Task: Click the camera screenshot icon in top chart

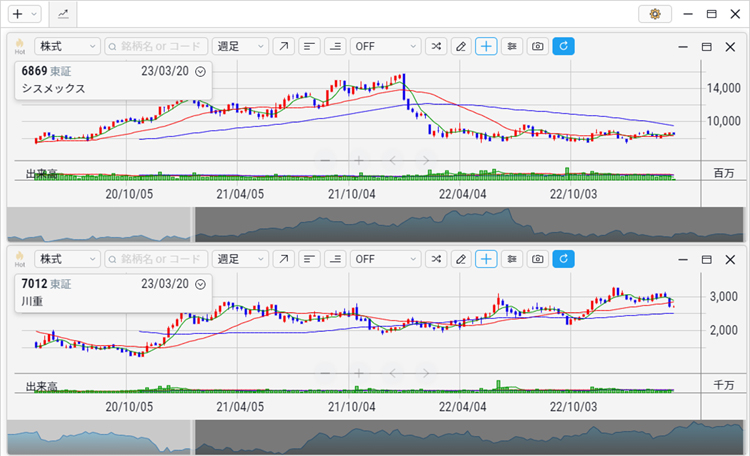Action: click(538, 46)
